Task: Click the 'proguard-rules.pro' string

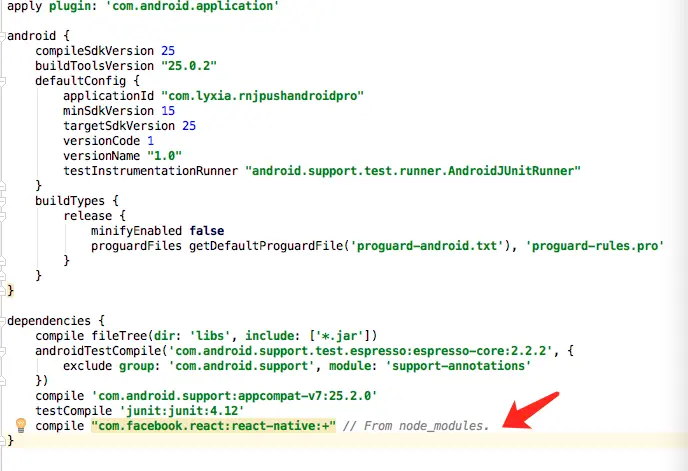Action: (595, 246)
